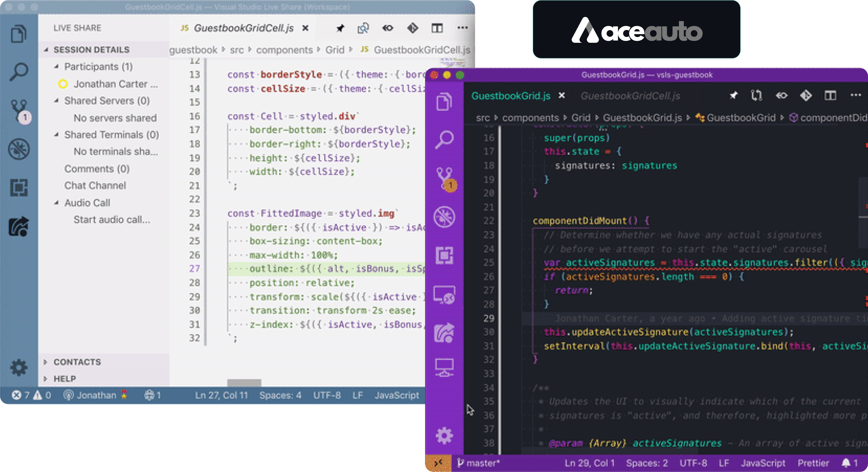Viewport: 868px width, 472px height.
Task: Open the Comments (0) item
Action: pyautogui.click(x=97, y=169)
